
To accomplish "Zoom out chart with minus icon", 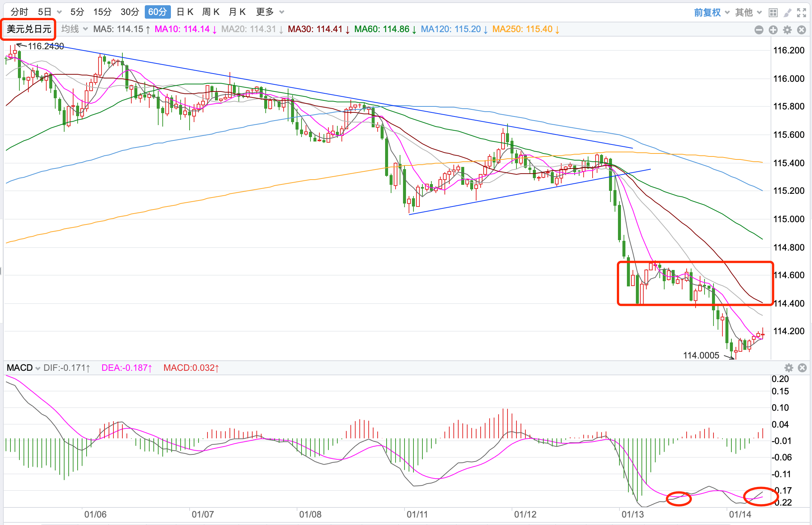I will tap(759, 30).
